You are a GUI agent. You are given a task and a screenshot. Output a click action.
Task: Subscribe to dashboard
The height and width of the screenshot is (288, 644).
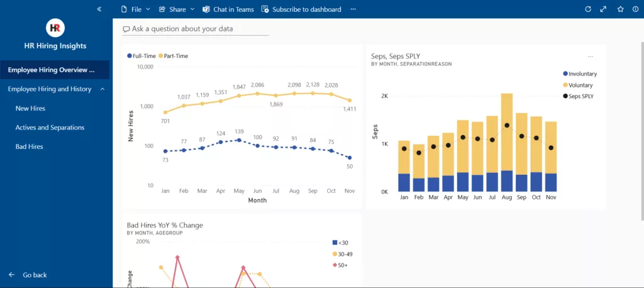[301, 9]
